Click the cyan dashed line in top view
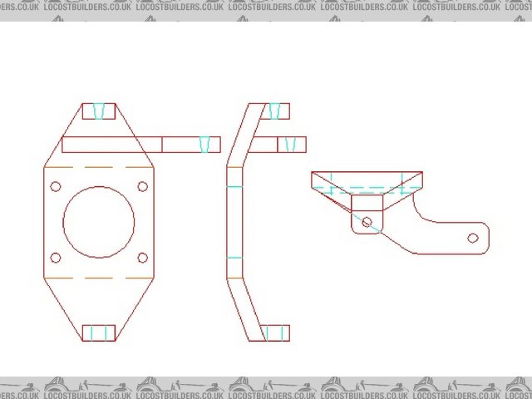 click(x=367, y=189)
